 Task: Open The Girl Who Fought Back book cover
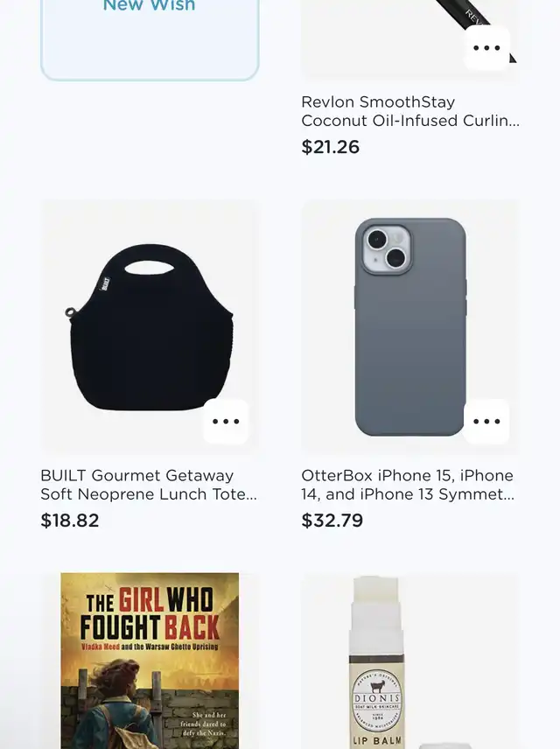pyautogui.click(x=150, y=661)
